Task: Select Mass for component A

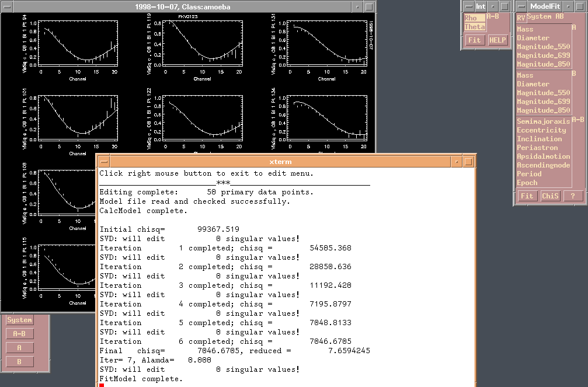Action: point(525,29)
